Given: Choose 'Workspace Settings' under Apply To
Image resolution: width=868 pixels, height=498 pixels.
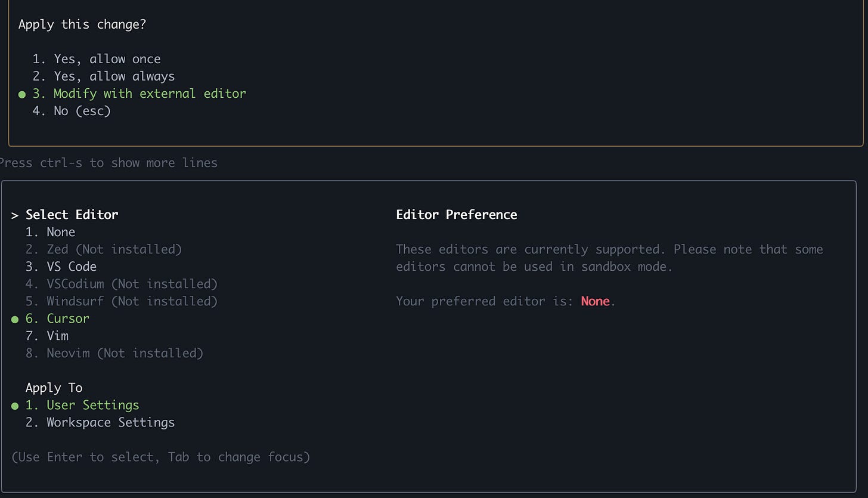Looking at the screenshot, I should [110, 422].
